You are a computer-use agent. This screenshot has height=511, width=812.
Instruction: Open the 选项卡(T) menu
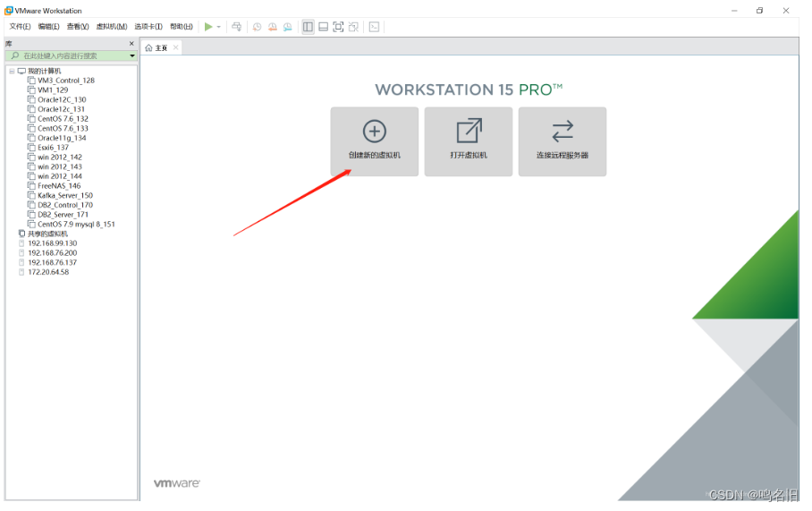pos(148,27)
